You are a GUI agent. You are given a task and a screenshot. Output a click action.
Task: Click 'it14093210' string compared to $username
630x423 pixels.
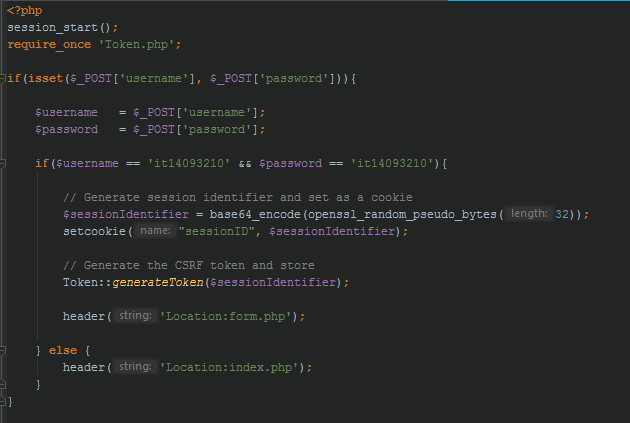click(189, 163)
